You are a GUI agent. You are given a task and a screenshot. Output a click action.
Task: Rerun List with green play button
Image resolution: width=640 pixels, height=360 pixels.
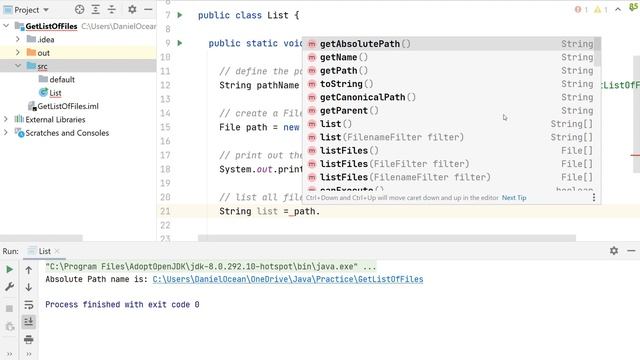coord(9,269)
